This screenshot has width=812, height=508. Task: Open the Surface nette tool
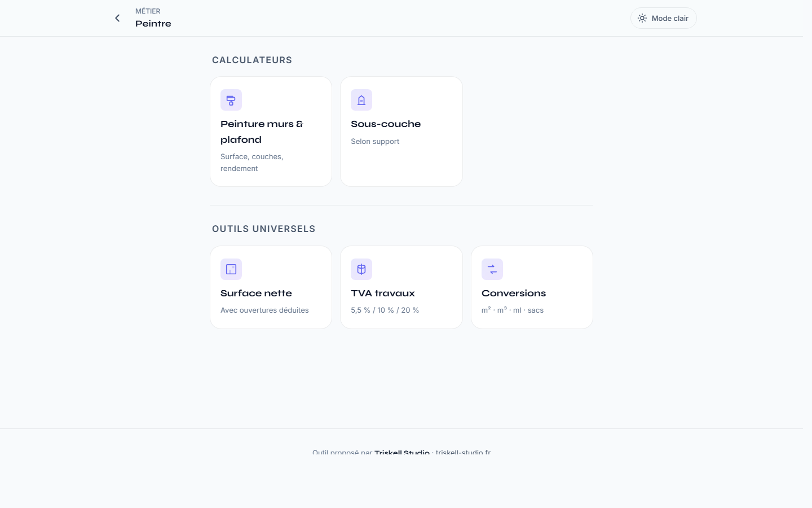point(271,287)
